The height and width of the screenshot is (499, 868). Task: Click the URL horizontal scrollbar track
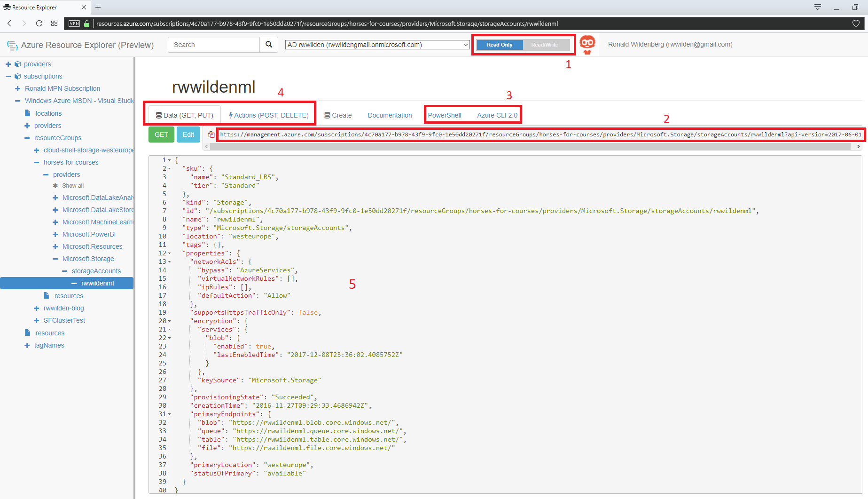530,147
